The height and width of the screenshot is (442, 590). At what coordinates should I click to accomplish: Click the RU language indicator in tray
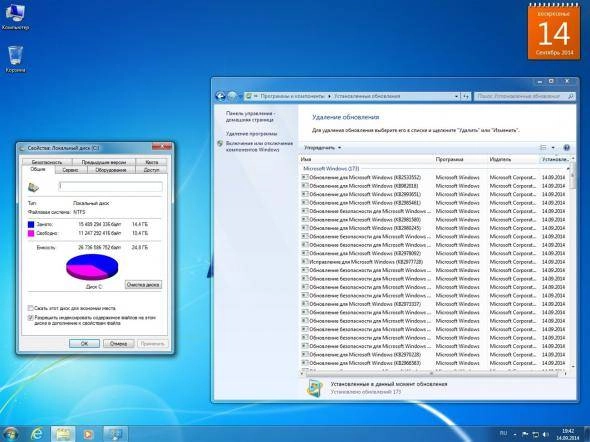[x=503, y=433]
